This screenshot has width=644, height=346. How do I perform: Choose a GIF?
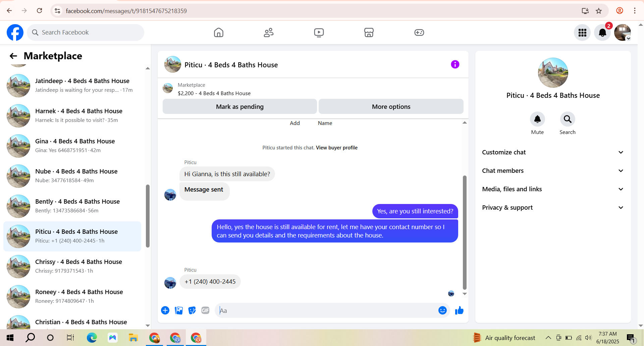click(205, 310)
